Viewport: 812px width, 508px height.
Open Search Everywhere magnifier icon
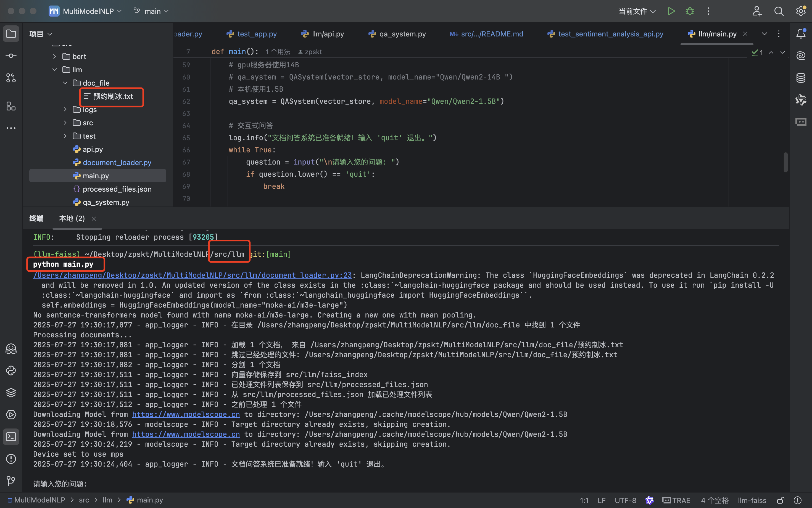click(779, 11)
